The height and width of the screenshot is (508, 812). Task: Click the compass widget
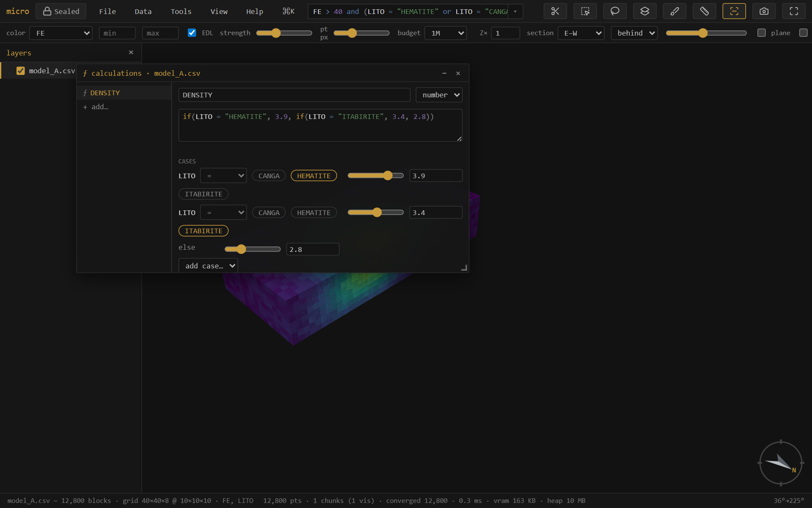pos(781,463)
